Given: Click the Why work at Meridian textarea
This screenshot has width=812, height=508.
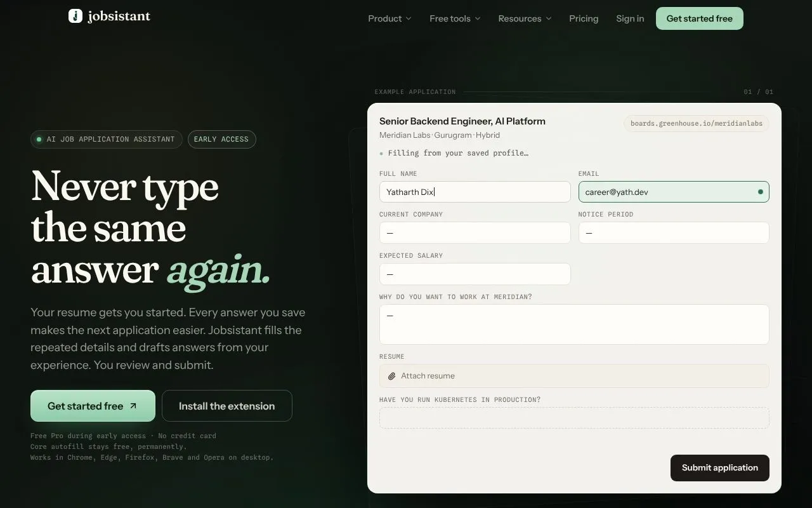Looking at the screenshot, I should (x=574, y=324).
